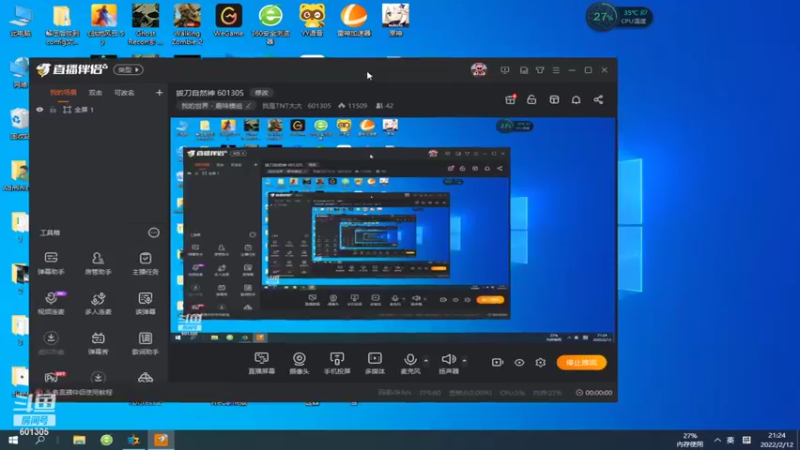Open the notification bell icon
The width and height of the screenshot is (800, 450).
pyautogui.click(x=576, y=99)
